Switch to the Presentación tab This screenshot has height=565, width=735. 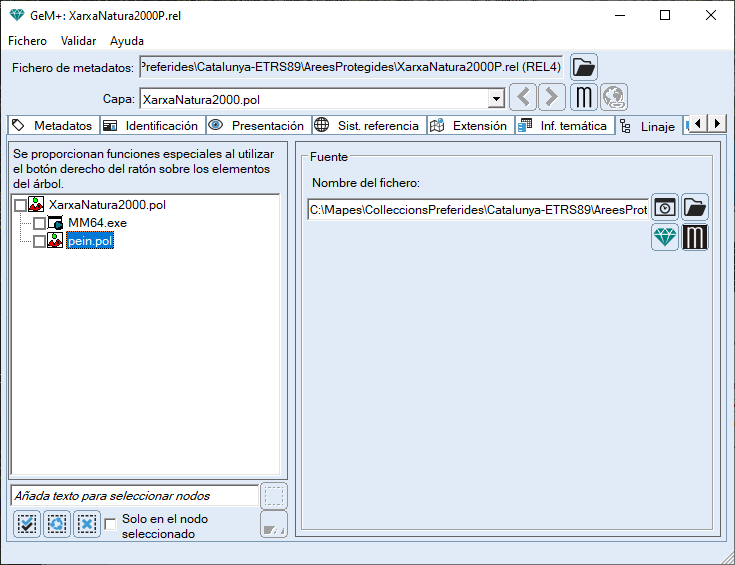click(x=256, y=126)
